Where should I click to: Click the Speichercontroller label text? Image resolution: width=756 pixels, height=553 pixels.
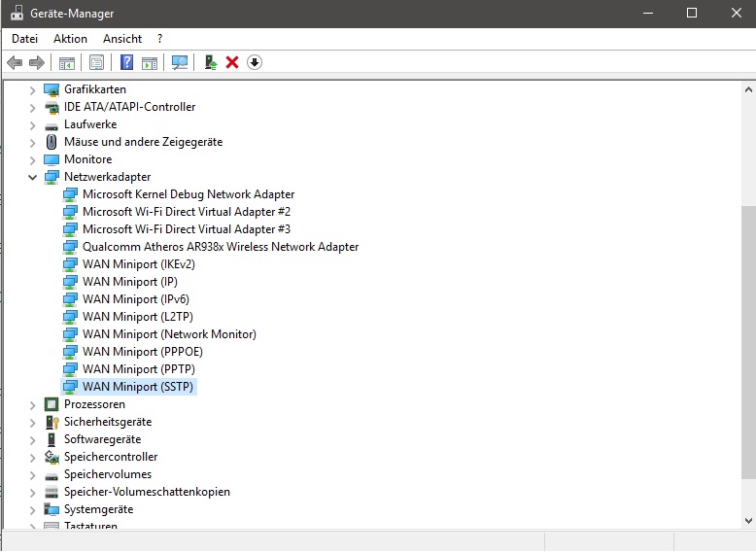[x=111, y=457]
